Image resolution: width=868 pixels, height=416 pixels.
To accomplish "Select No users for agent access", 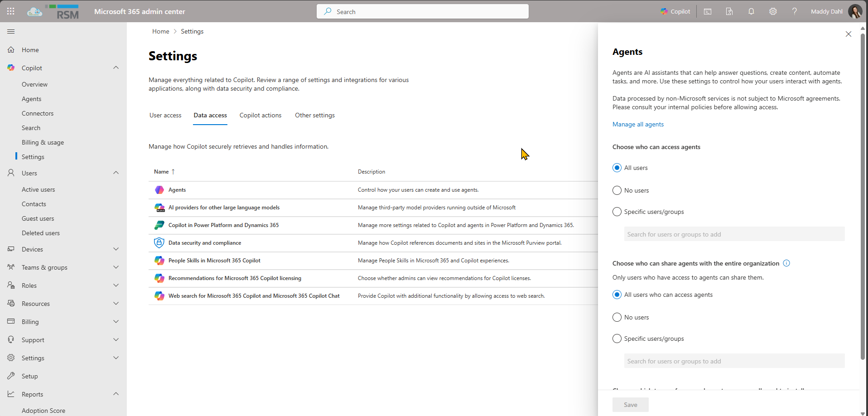I will tap(617, 190).
